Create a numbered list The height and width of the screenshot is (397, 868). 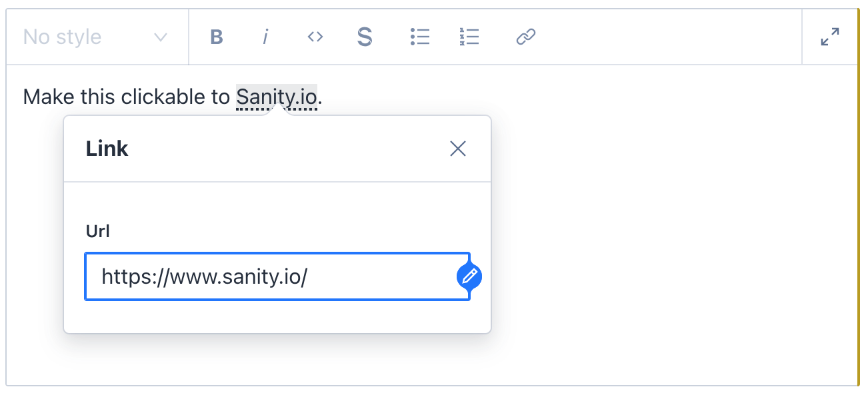[469, 37]
